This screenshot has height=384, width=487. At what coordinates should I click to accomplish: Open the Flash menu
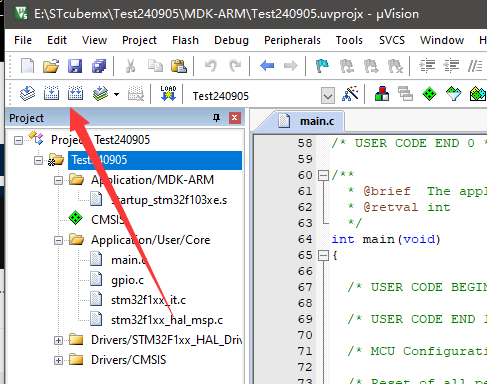click(x=185, y=40)
